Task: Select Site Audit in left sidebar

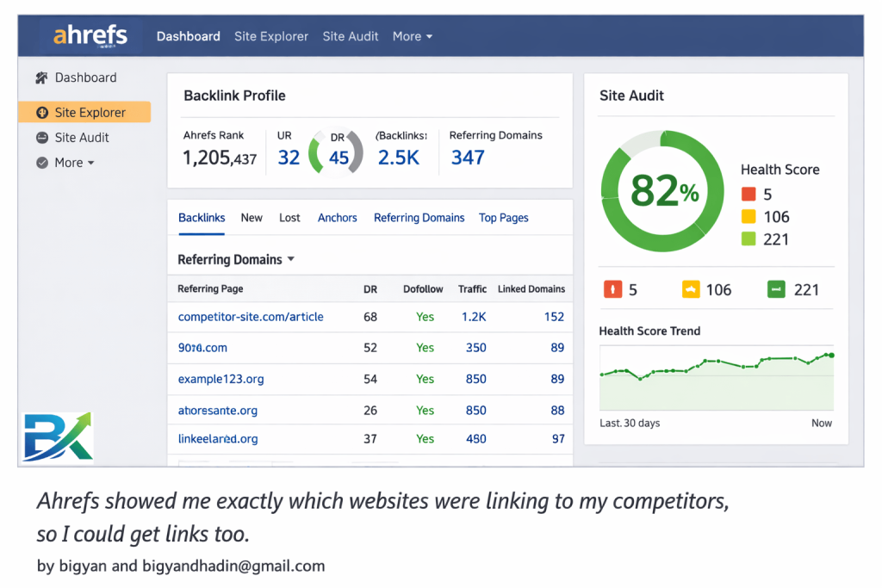Action: pos(82,137)
